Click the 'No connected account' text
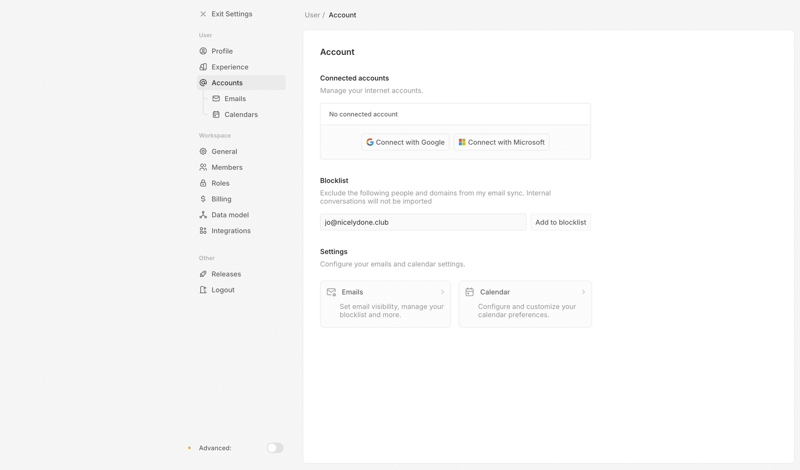800x470 pixels. point(363,114)
